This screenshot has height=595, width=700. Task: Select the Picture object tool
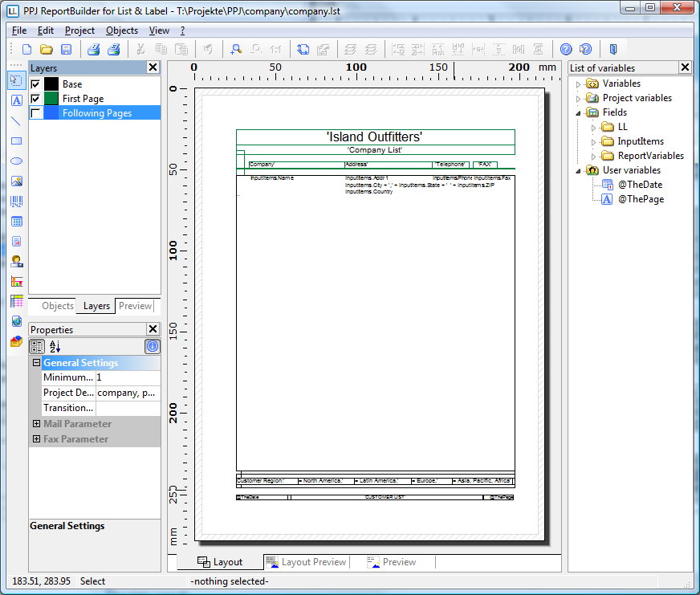17,181
